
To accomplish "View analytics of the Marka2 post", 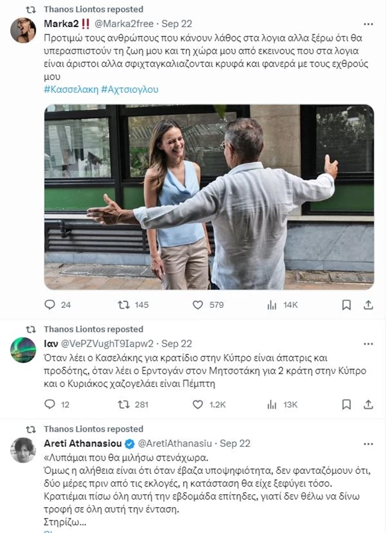I will 272,305.
